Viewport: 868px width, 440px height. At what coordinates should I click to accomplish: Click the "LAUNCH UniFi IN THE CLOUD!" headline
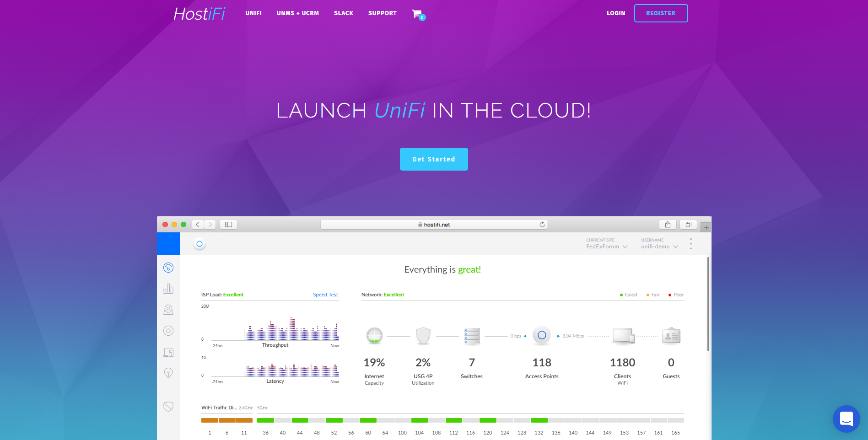[434, 111]
